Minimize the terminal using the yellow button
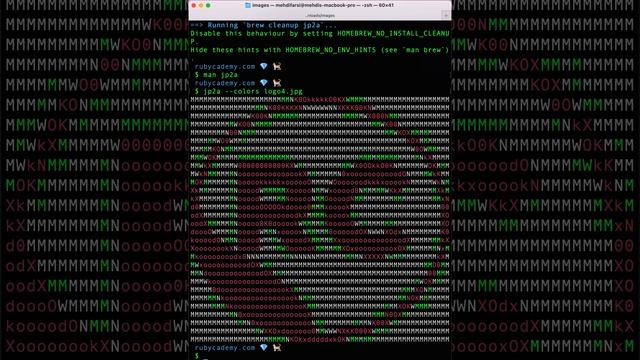Image resolution: width=640 pixels, height=360 pixels. 201,5
